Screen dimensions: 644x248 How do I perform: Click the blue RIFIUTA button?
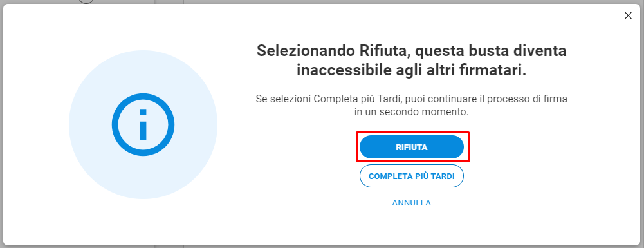pos(412,148)
